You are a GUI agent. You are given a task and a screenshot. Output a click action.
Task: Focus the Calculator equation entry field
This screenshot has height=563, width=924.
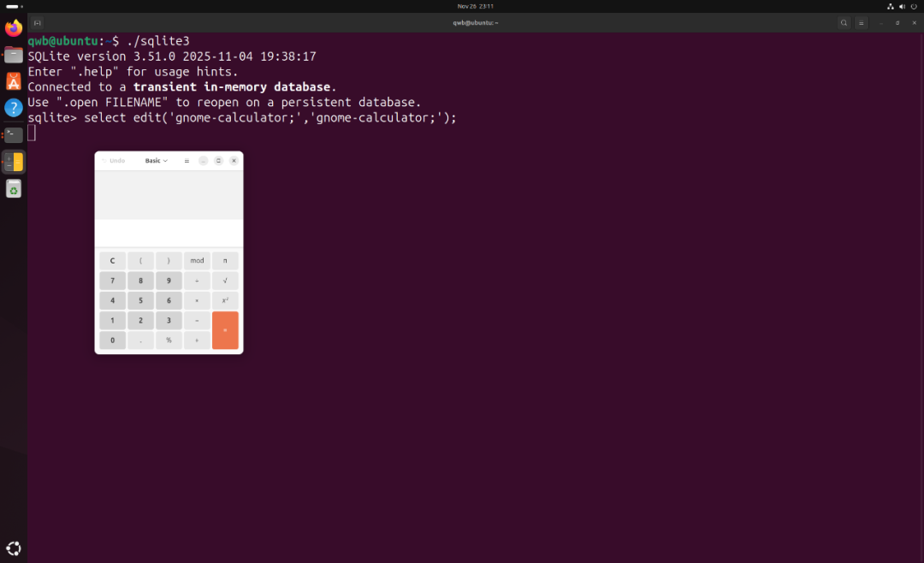(169, 234)
